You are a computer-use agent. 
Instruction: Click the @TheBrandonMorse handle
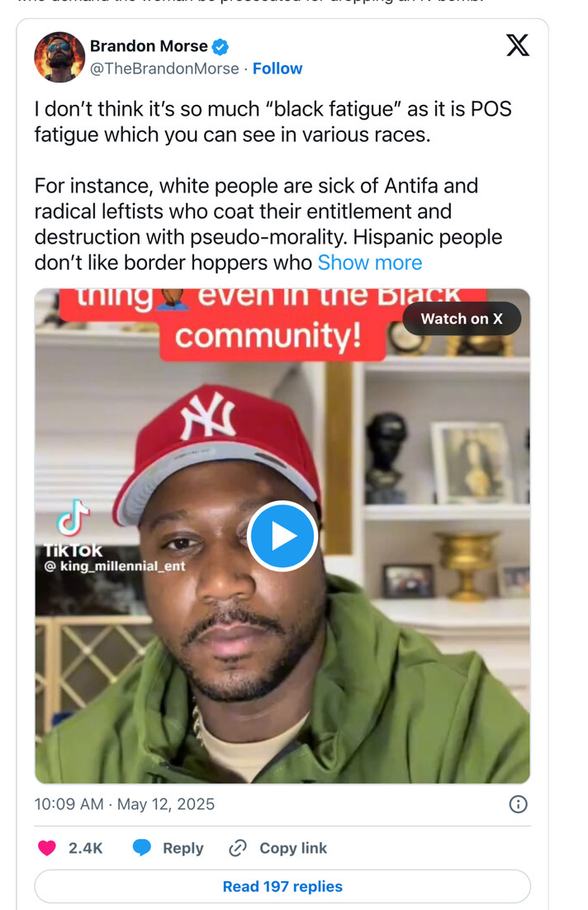coord(164,69)
